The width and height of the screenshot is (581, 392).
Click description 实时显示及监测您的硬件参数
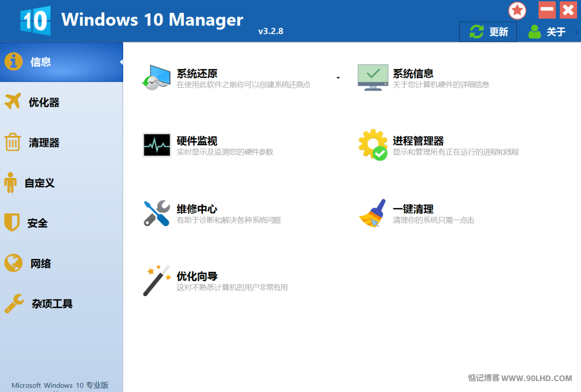click(225, 152)
